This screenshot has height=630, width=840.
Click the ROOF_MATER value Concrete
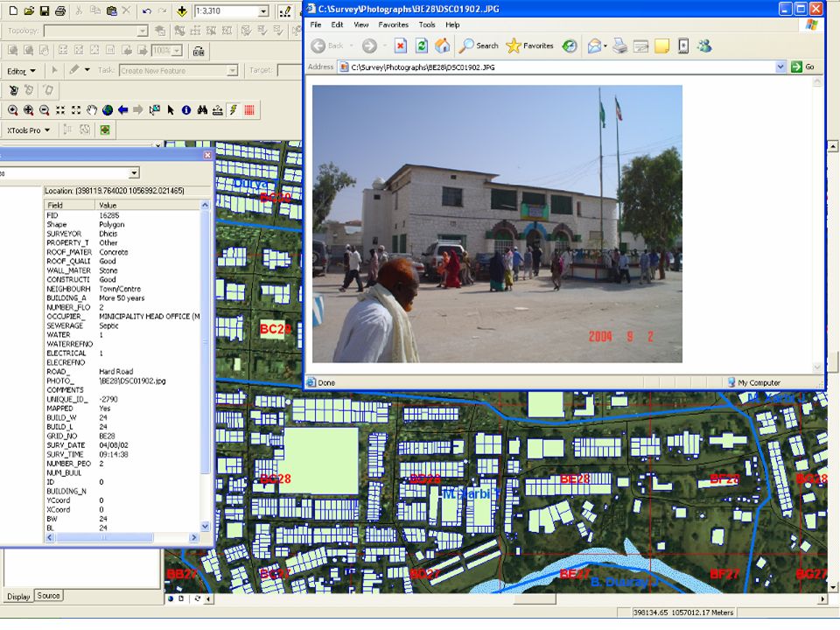114,252
